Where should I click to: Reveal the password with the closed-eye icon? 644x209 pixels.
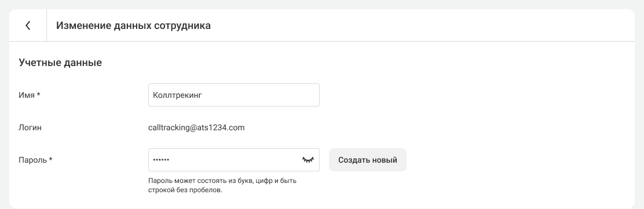click(x=308, y=160)
